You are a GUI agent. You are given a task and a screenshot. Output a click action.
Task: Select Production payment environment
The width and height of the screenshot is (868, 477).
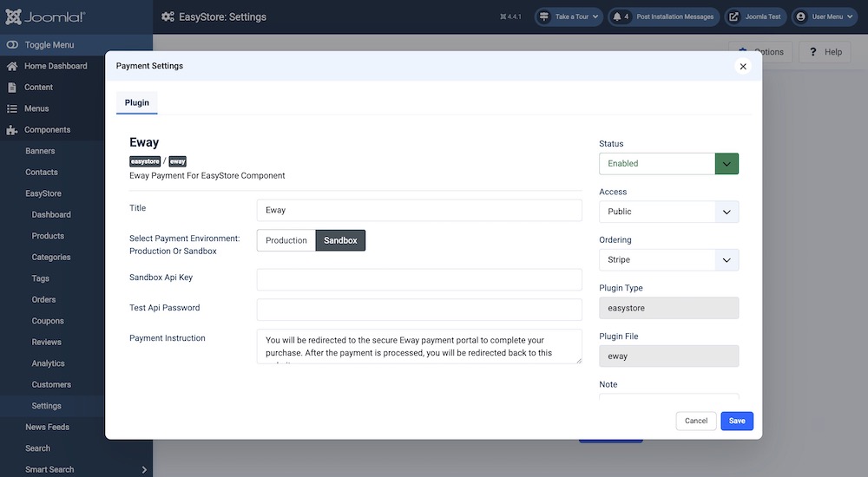tap(286, 240)
